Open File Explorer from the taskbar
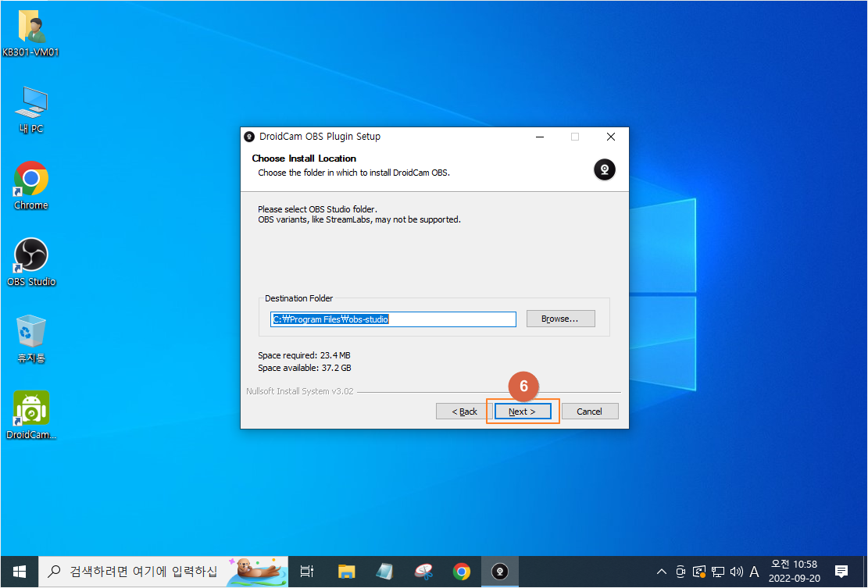868x588 pixels. tap(347, 572)
